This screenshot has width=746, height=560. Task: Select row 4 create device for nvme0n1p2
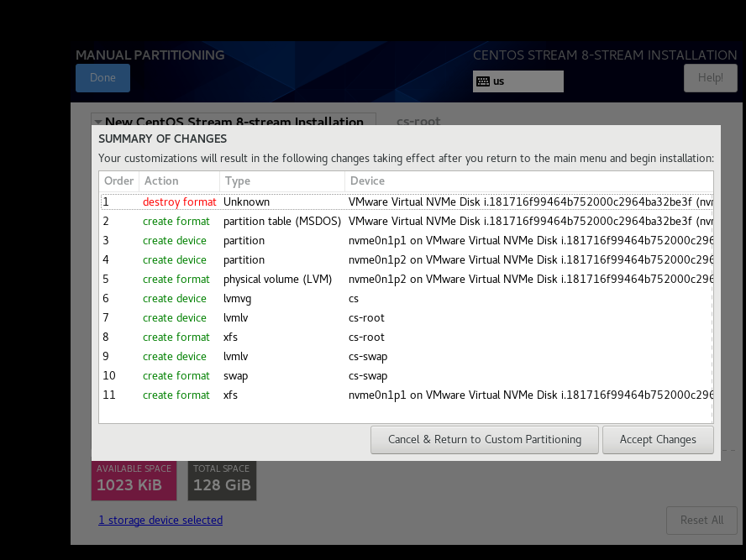(407, 260)
